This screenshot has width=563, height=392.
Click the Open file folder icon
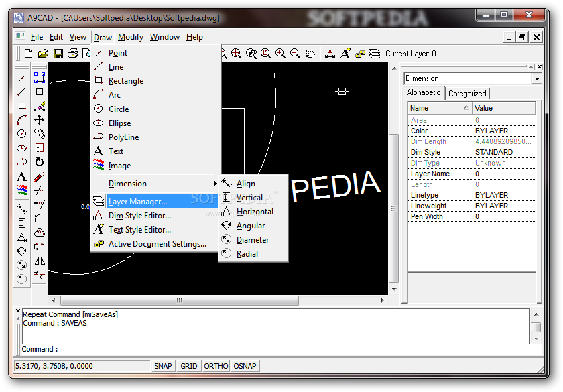pos(43,54)
